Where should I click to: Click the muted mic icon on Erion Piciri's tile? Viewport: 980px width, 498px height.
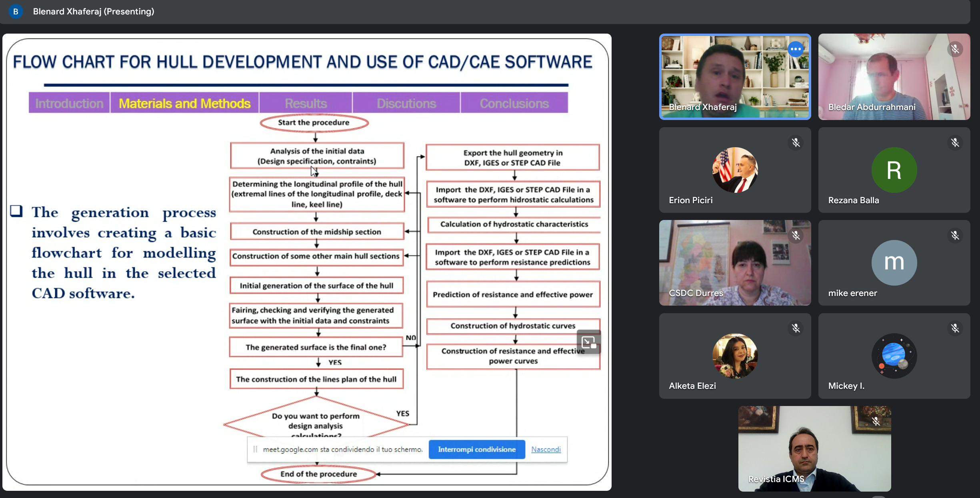coord(796,143)
